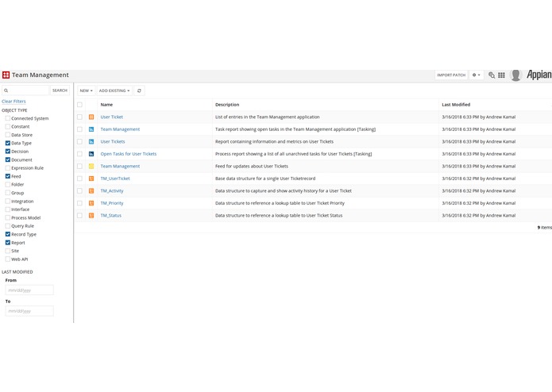Open the User Tickets report link
Image resolution: width=552 pixels, height=392 pixels.
pyautogui.click(x=113, y=142)
